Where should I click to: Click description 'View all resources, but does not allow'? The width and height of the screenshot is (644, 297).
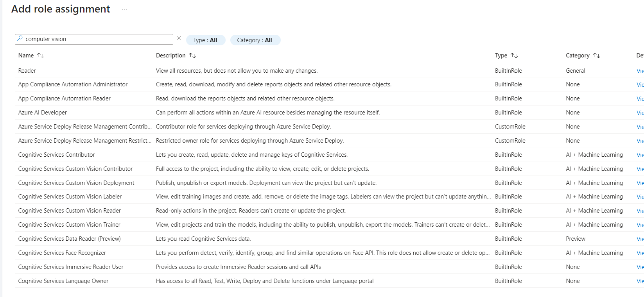pyautogui.click(x=237, y=71)
